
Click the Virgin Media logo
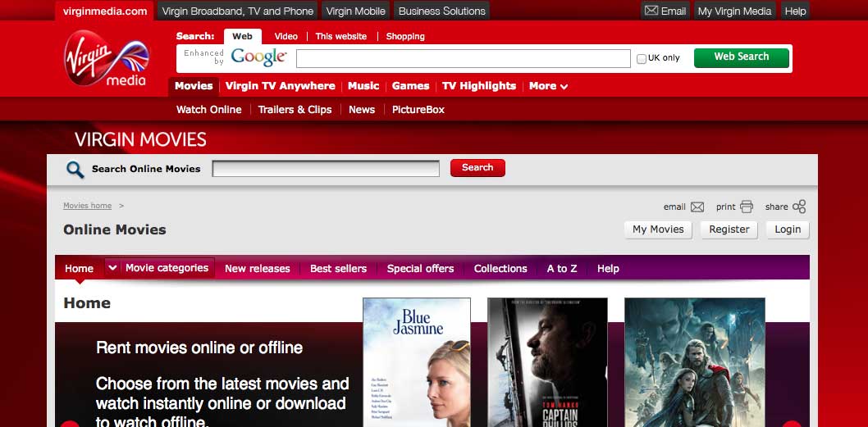pos(107,58)
